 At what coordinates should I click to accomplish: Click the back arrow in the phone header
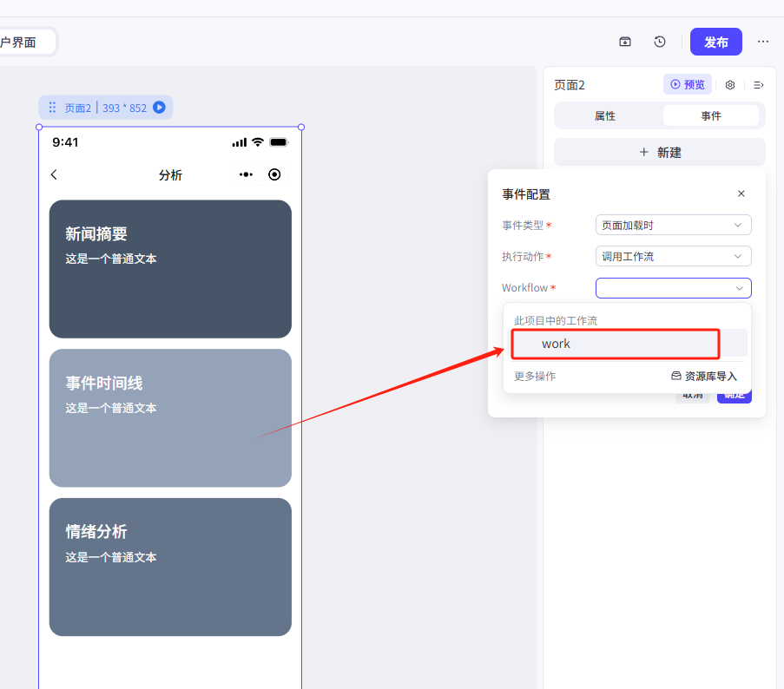click(x=54, y=174)
